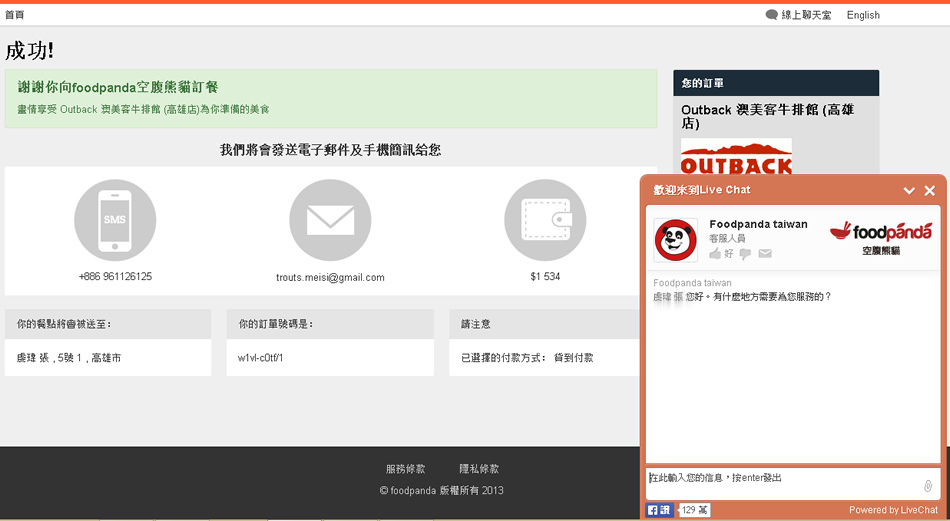
Task: Click the 請注意 notice label
Action: 476,324
